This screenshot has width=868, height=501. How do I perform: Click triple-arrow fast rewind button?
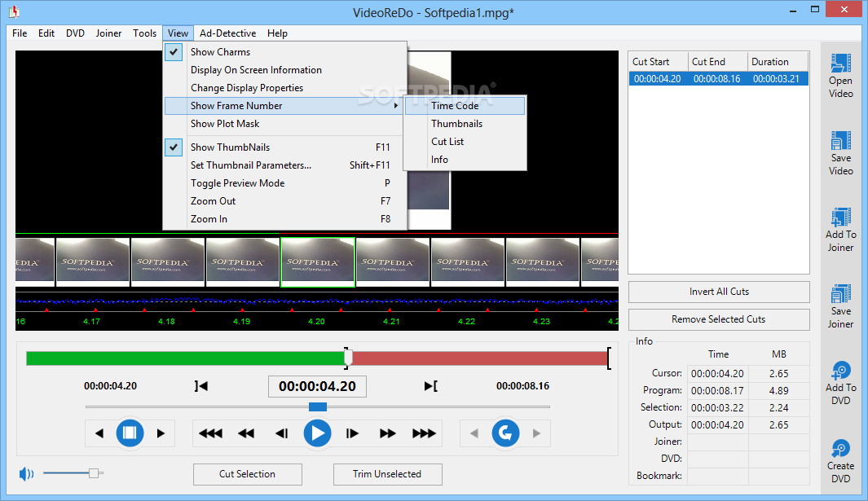pyautogui.click(x=210, y=433)
